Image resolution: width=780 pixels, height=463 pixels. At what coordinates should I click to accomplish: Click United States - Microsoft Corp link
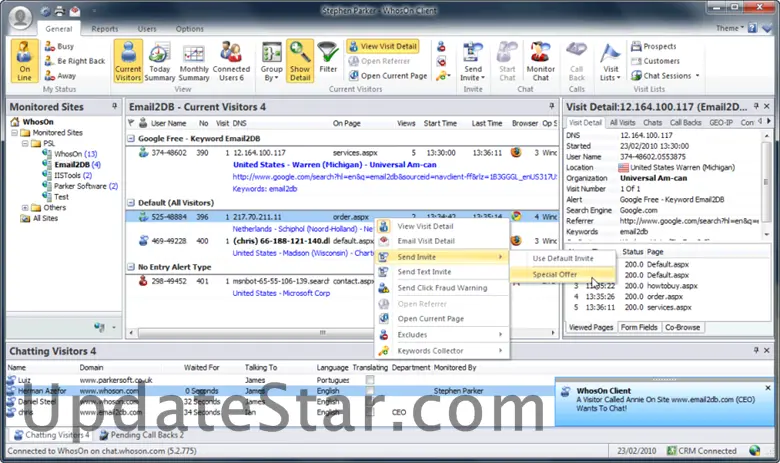coord(281,293)
